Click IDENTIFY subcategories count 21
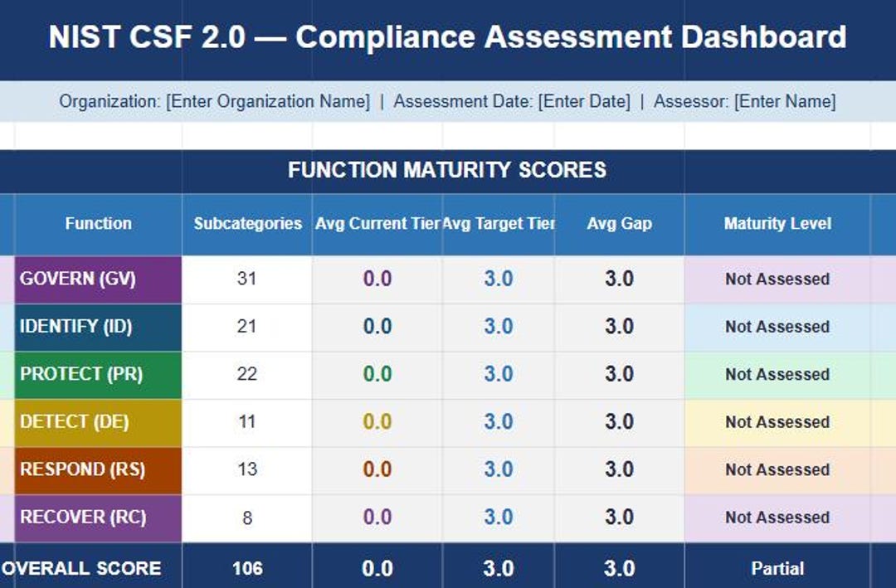Screen dimensions: 896x588 (x=247, y=327)
